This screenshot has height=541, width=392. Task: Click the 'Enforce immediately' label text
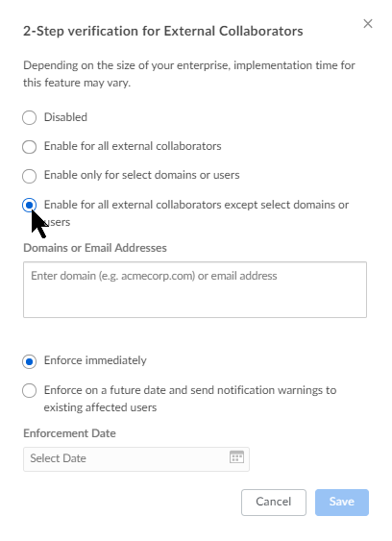click(x=95, y=360)
